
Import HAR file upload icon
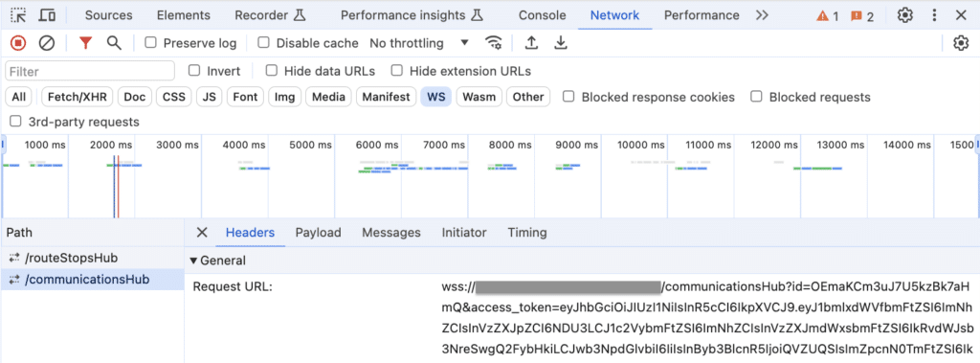click(531, 42)
